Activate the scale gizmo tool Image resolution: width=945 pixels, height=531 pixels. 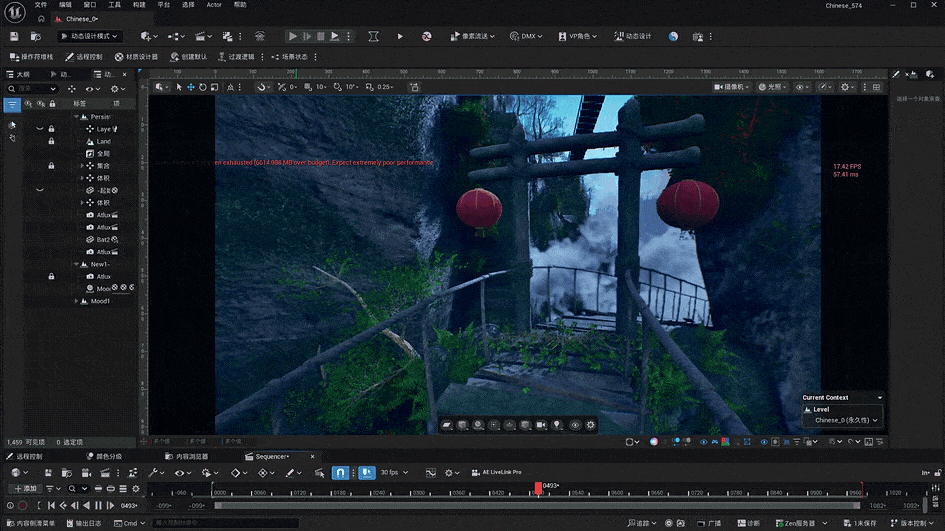coord(214,87)
